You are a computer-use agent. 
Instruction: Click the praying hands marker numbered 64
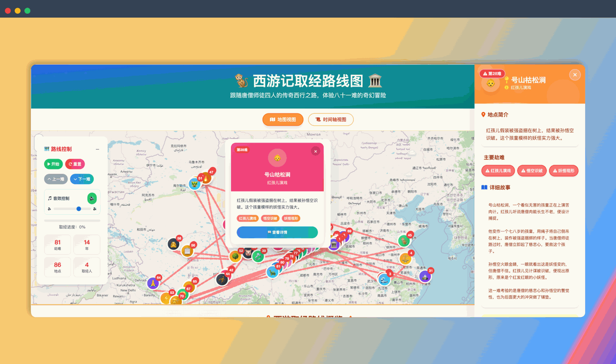click(x=153, y=283)
